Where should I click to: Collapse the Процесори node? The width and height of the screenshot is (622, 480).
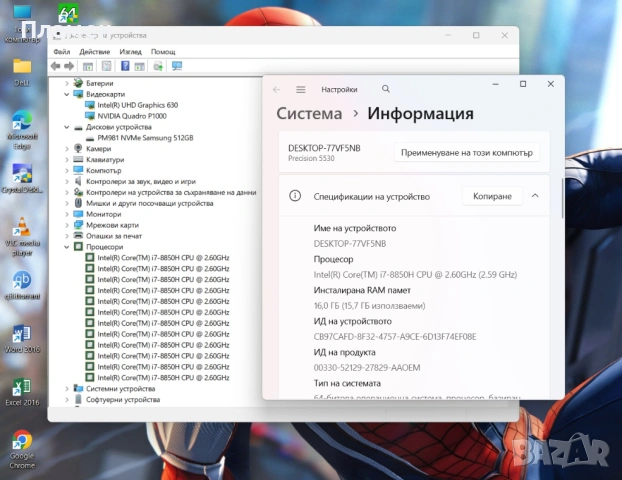tap(67, 247)
